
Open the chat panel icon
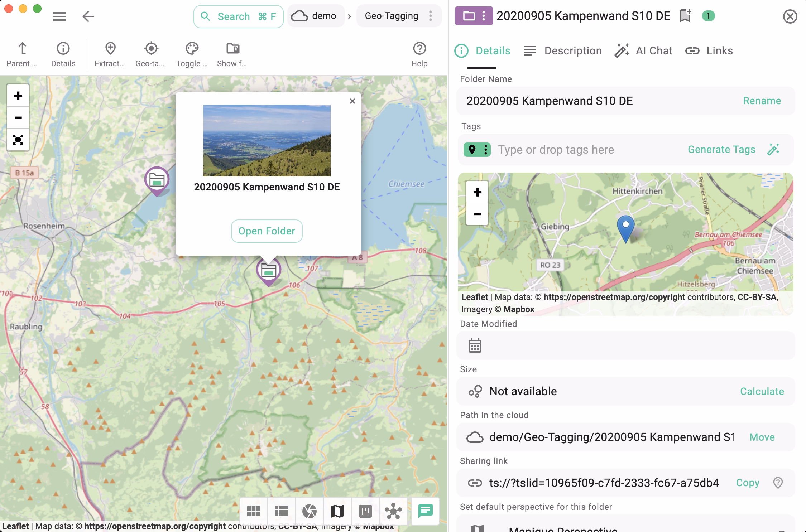tap(425, 511)
